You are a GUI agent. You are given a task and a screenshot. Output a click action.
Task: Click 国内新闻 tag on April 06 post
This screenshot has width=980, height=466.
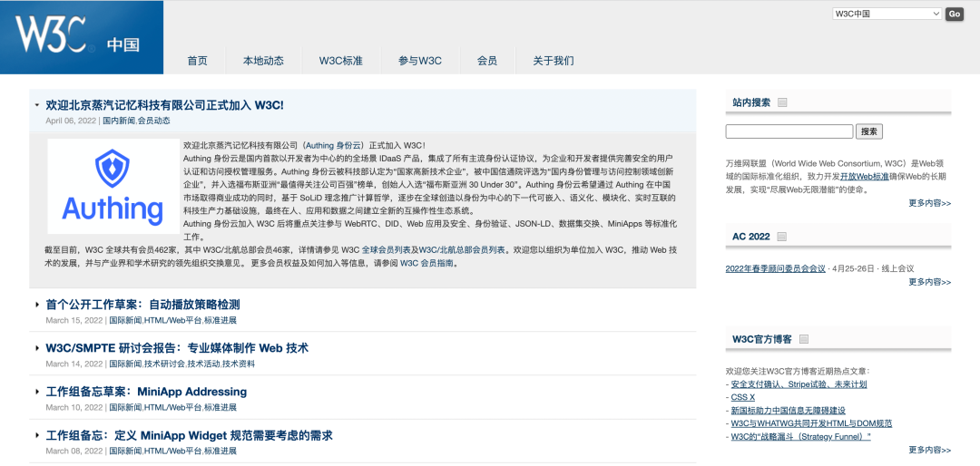(x=119, y=121)
